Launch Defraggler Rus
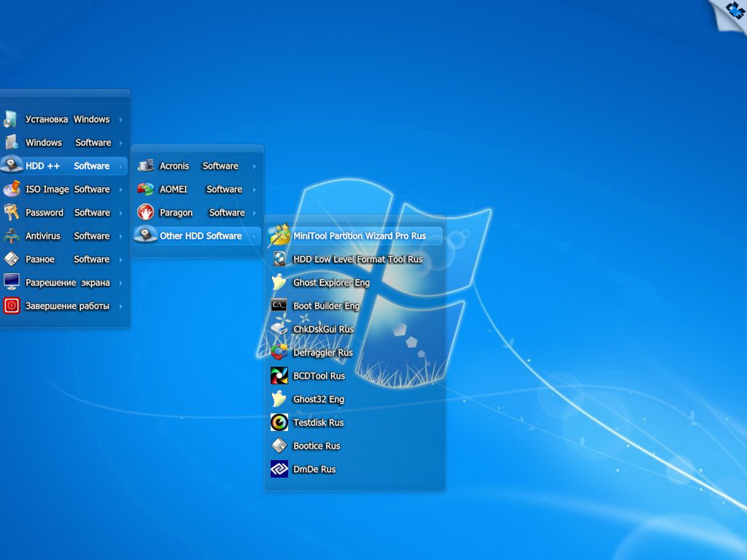 pyautogui.click(x=355, y=352)
